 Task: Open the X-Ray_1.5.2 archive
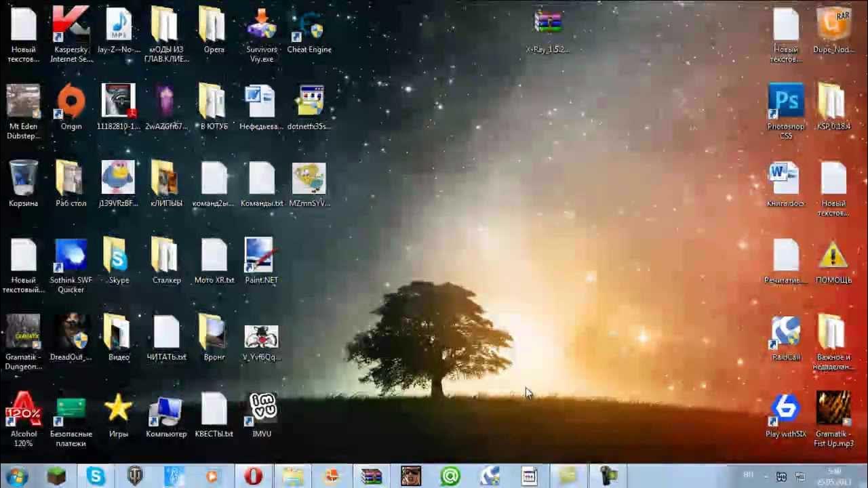point(547,23)
